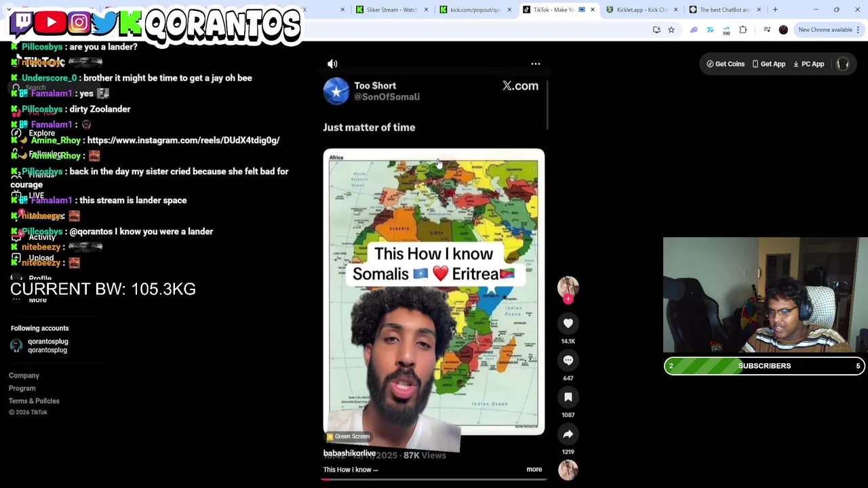Click the © 2026 TikTok text
The width and height of the screenshot is (868, 488).
click(x=28, y=412)
